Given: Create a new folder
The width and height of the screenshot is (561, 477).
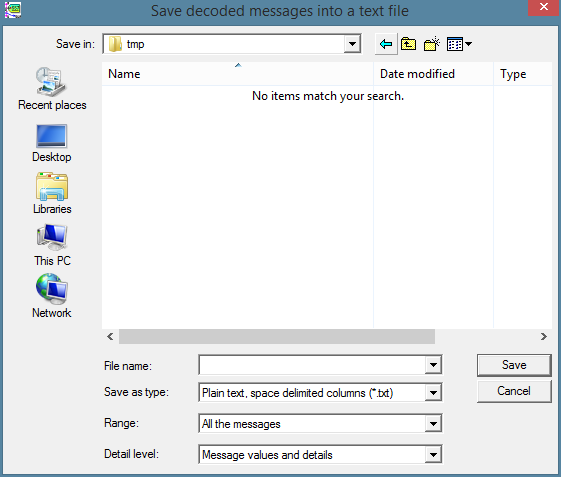Looking at the screenshot, I should 431,44.
